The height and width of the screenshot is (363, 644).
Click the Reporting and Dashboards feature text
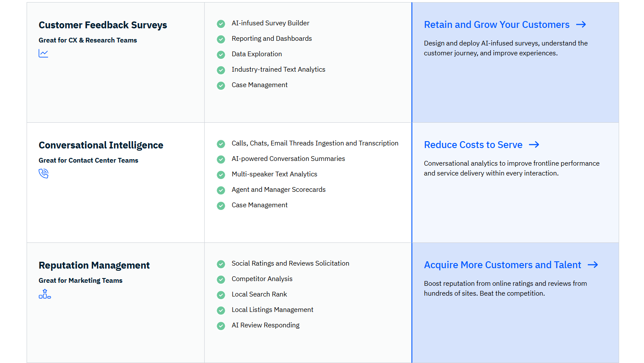pos(272,39)
